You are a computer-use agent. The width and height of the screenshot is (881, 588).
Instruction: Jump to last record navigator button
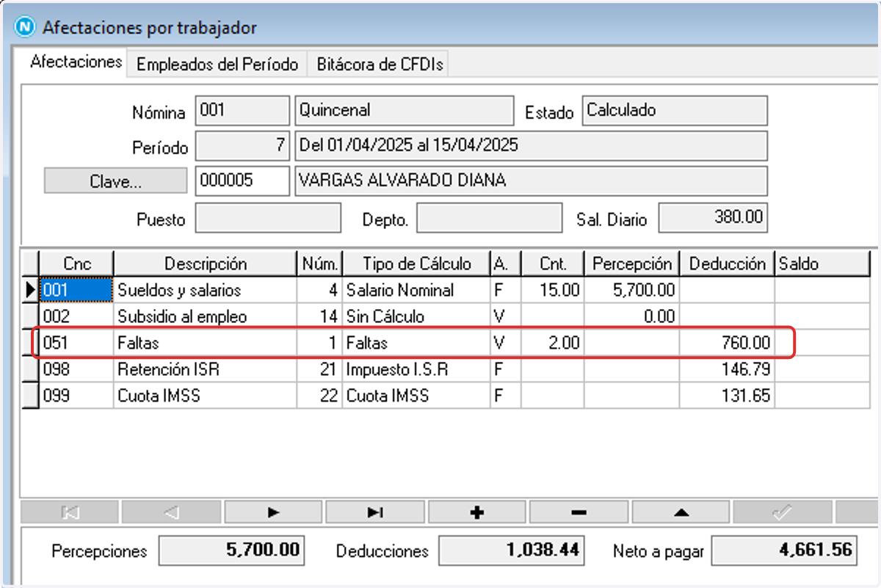375,513
